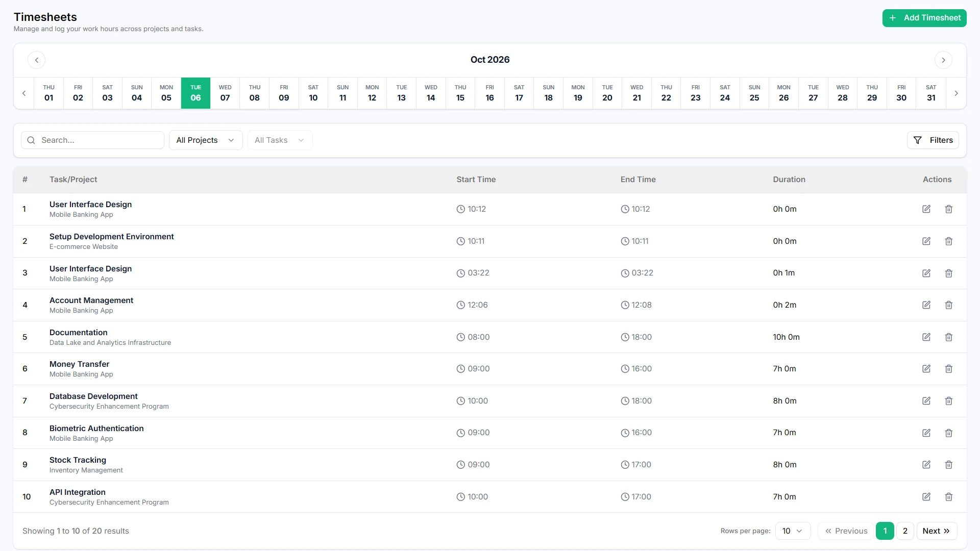
Task: Select Thursday 01 in the calendar strip
Action: [48, 93]
